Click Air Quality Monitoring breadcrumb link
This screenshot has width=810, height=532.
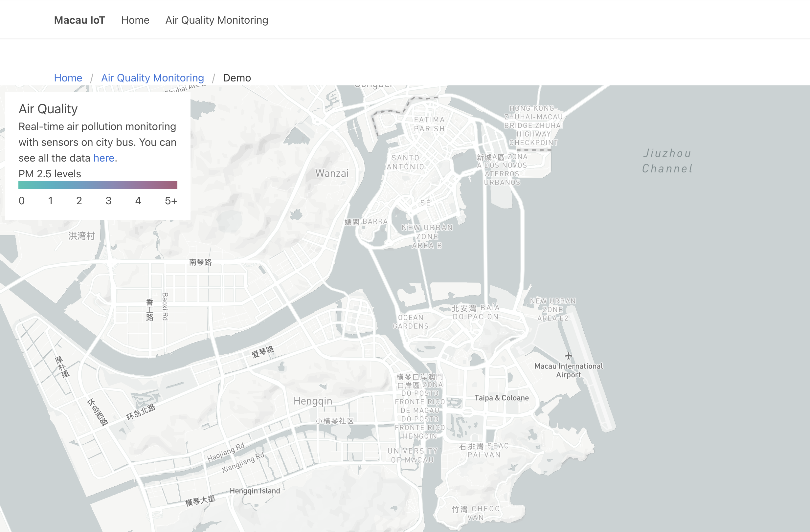pos(152,78)
